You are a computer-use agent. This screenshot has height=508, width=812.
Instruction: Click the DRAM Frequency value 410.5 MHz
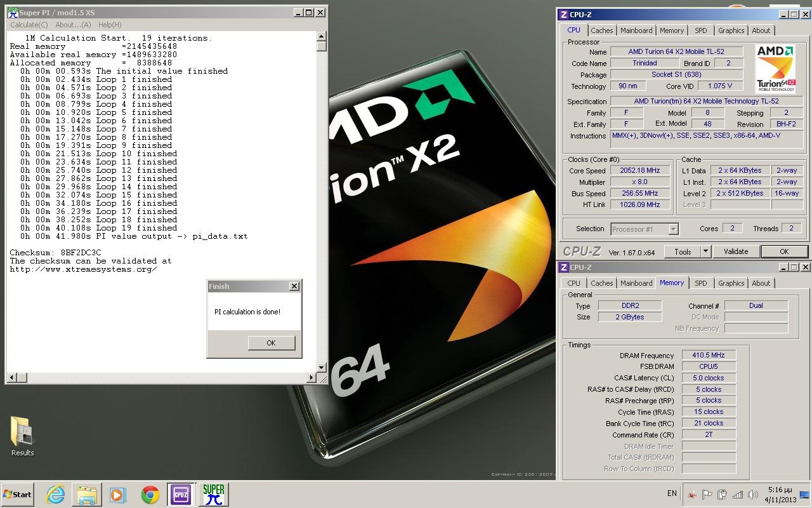tap(709, 356)
